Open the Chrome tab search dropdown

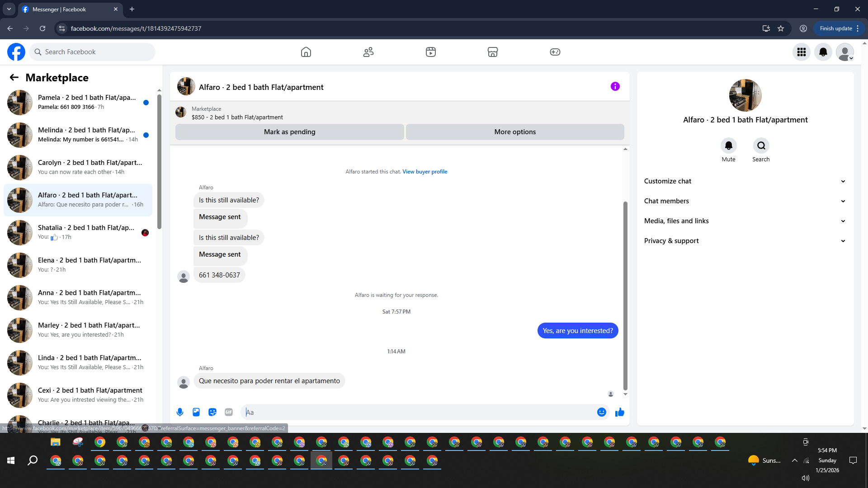point(9,9)
